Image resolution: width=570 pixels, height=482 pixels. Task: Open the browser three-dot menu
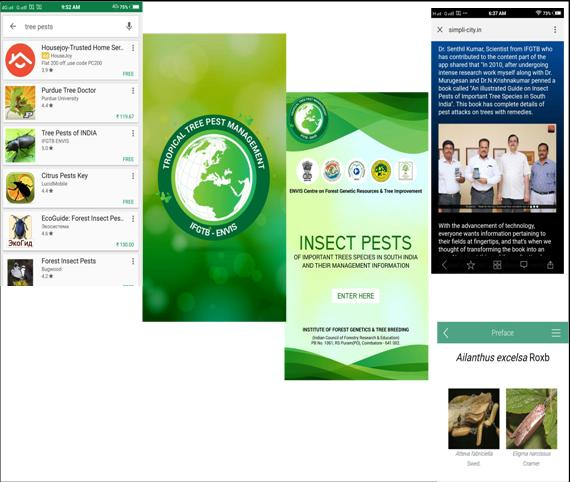coord(555,29)
